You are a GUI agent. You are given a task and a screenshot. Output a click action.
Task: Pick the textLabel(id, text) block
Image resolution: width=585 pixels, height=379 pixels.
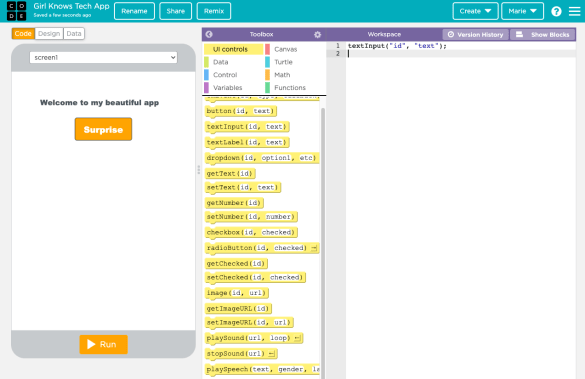click(247, 142)
